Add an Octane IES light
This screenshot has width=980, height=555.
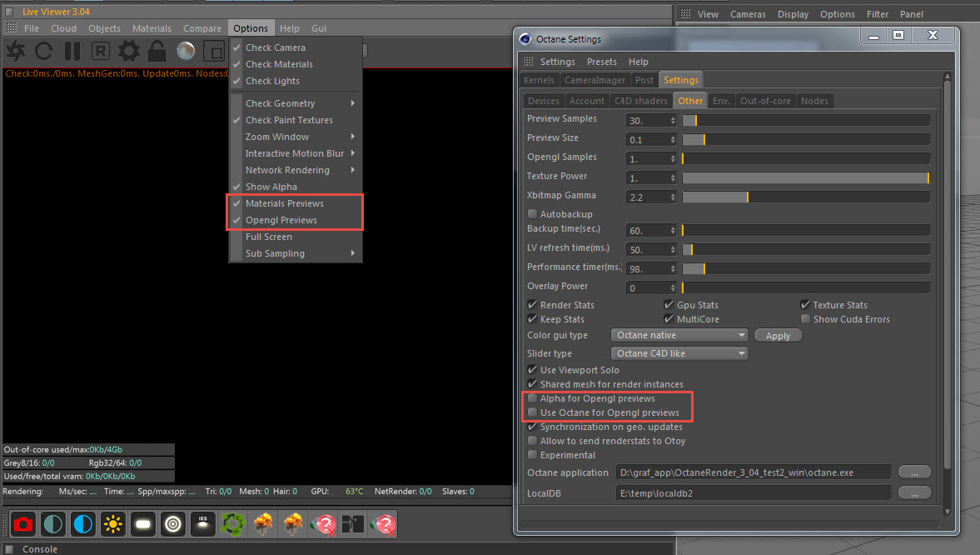pyautogui.click(x=202, y=523)
